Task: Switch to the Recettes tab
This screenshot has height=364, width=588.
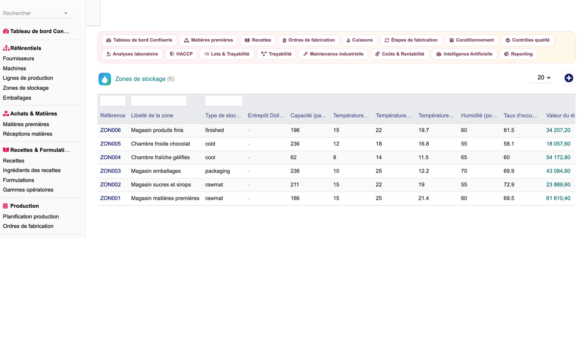Action: [258, 40]
